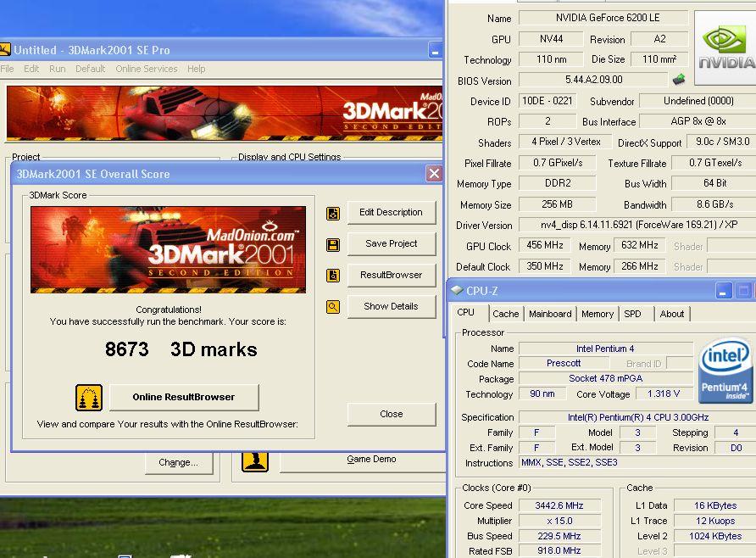Open the Help menu in 3DMark2001
Image resolution: width=756 pixels, height=558 pixels.
(x=197, y=69)
